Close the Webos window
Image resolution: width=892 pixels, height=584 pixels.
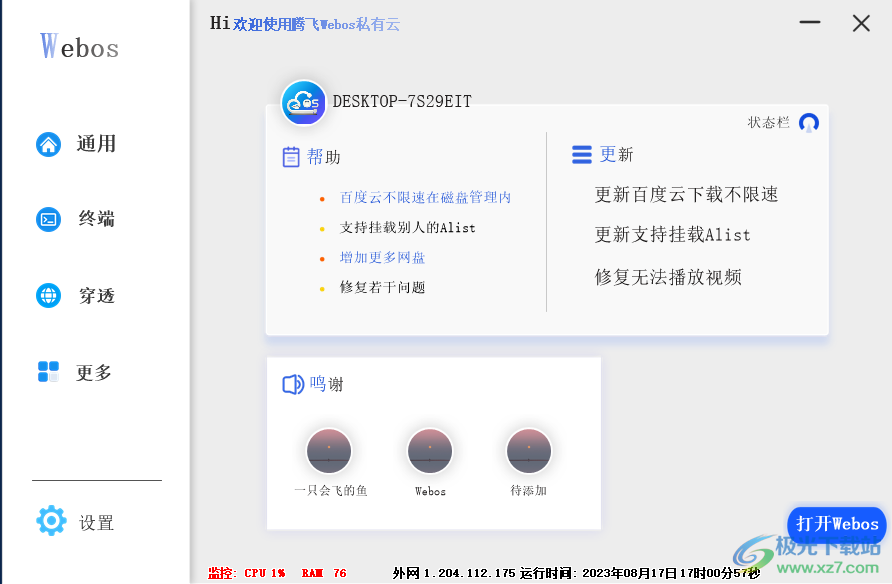point(861,23)
